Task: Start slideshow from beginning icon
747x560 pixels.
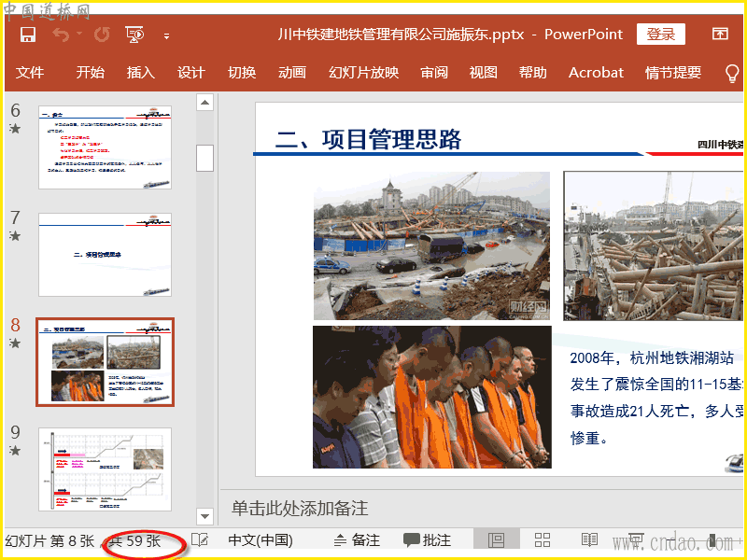Action: [x=134, y=35]
